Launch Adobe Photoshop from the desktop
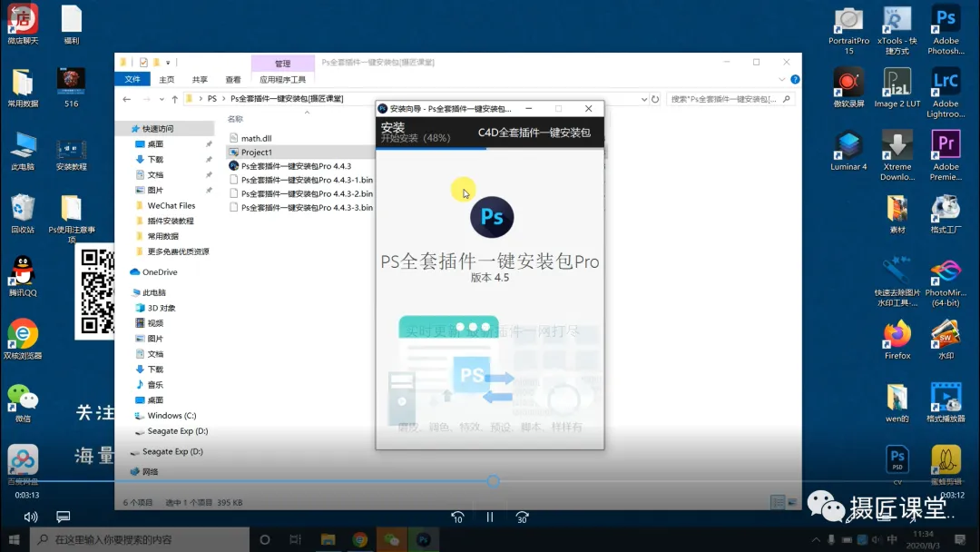 click(x=946, y=31)
